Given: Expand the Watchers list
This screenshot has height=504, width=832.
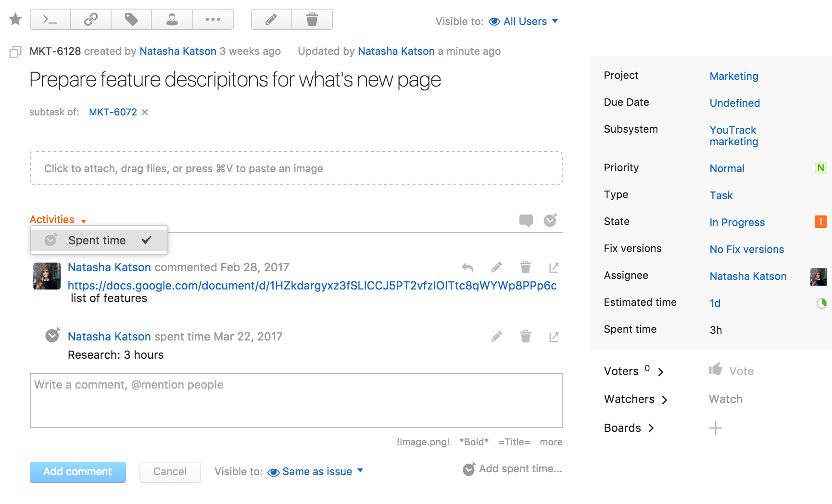Looking at the screenshot, I should pyautogui.click(x=636, y=399).
